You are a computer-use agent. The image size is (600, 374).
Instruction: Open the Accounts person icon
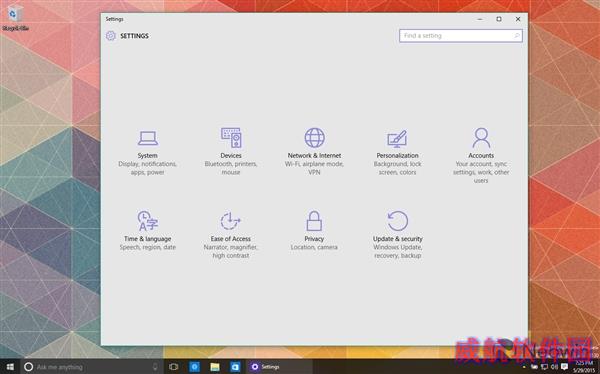(481, 138)
